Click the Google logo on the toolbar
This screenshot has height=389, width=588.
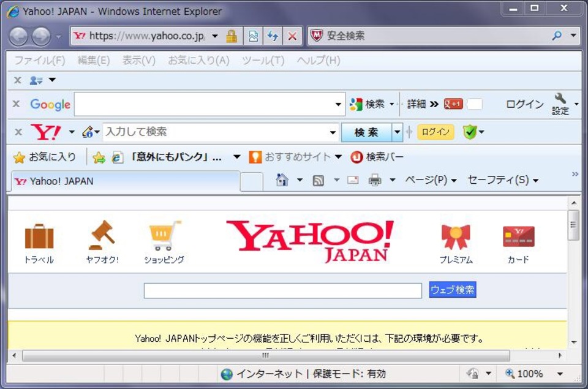tap(50, 104)
